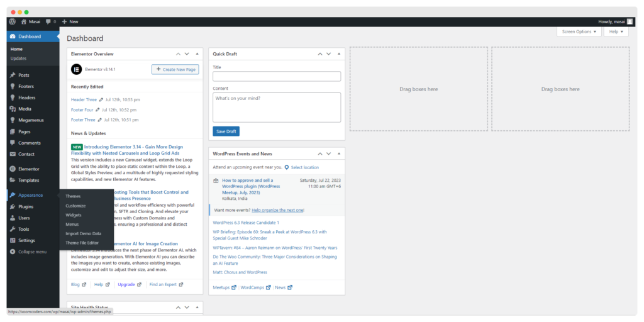Click the What's on your mind content box
The width and height of the screenshot is (644, 322).
[277, 107]
